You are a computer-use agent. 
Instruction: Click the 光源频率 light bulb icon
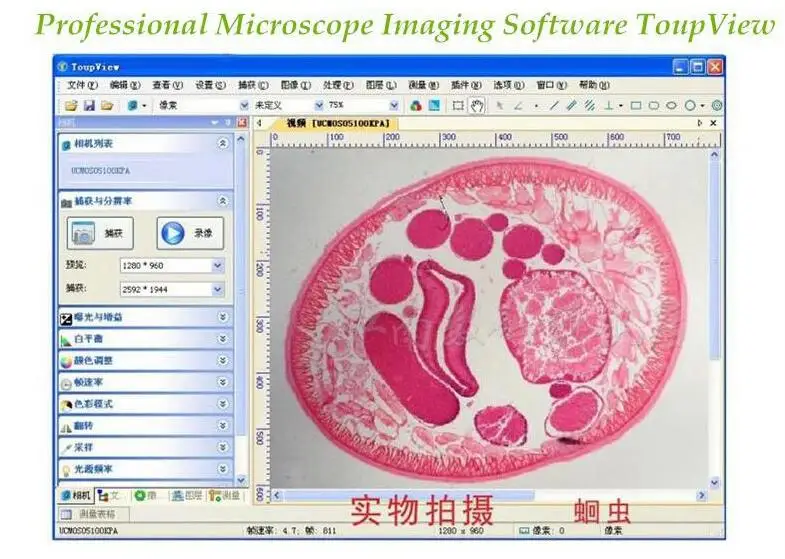[66, 470]
